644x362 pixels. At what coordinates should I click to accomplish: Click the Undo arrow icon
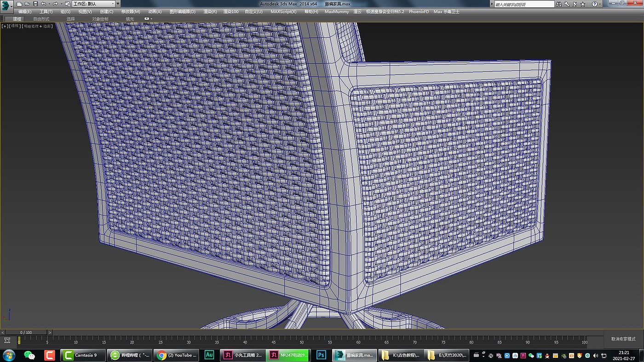click(43, 4)
